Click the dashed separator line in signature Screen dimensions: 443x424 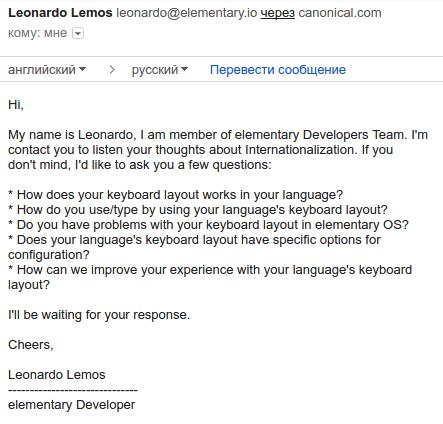(x=73, y=390)
